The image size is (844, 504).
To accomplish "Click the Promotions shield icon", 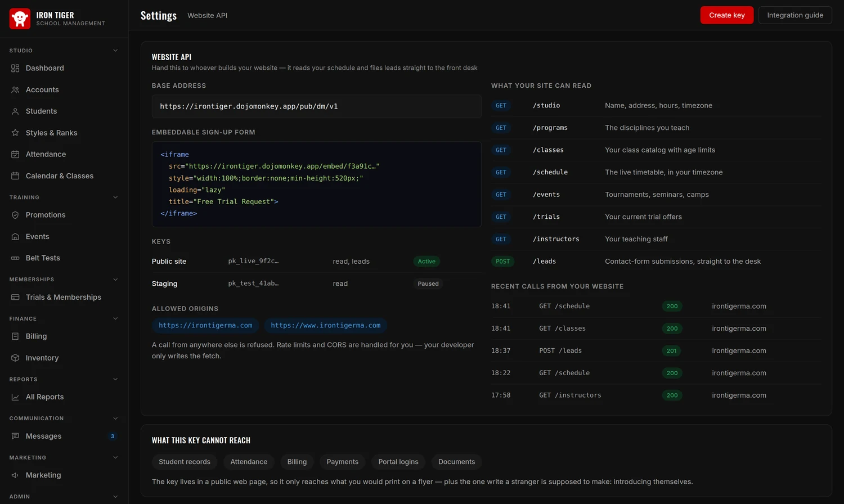I will coord(15,215).
